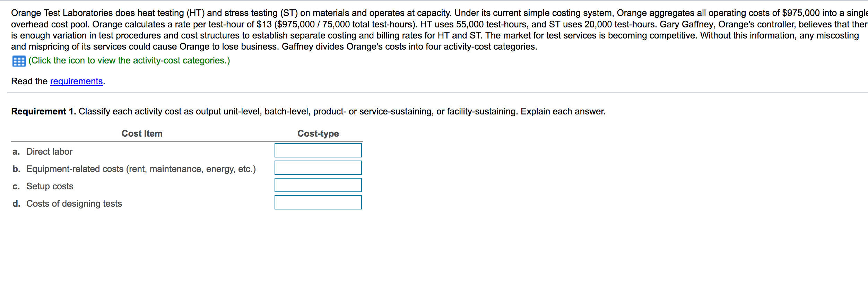The width and height of the screenshot is (868, 301).
Task: Click the Requirement 1 heading text
Action: coord(43,112)
